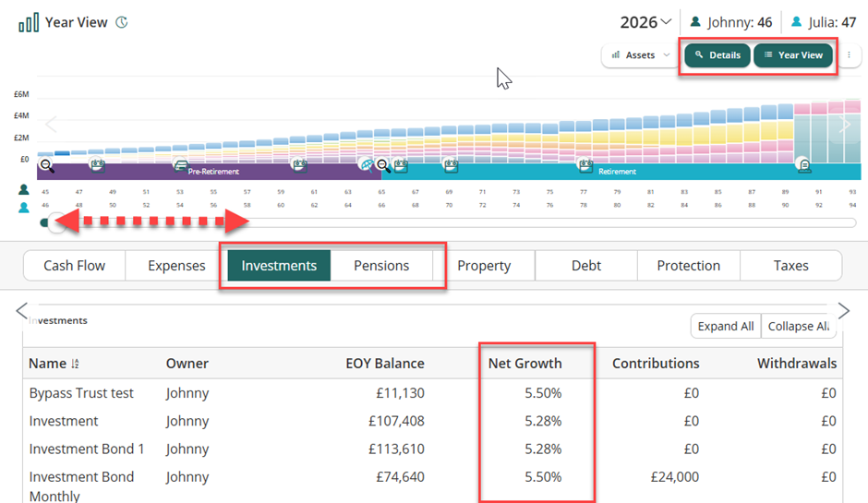Click the umbrella event icon on the timeline
The width and height of the screenshot is (868, 503).
click(x=368, y=165)
